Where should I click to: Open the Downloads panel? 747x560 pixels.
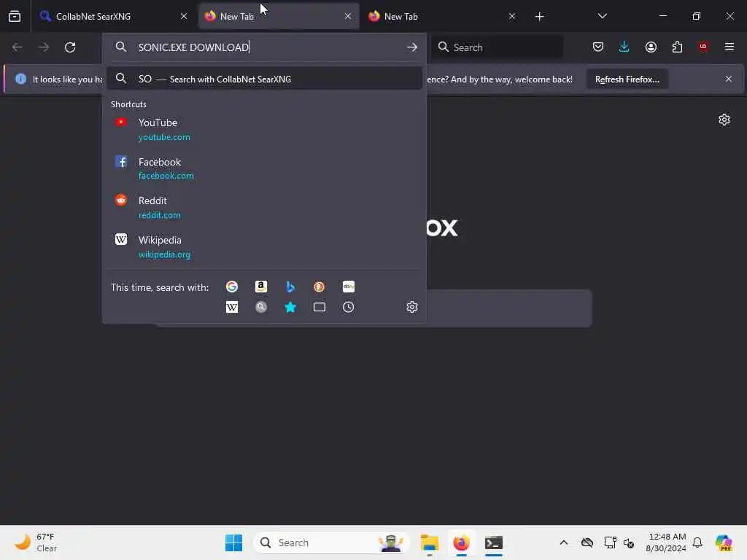pos(624,47)
